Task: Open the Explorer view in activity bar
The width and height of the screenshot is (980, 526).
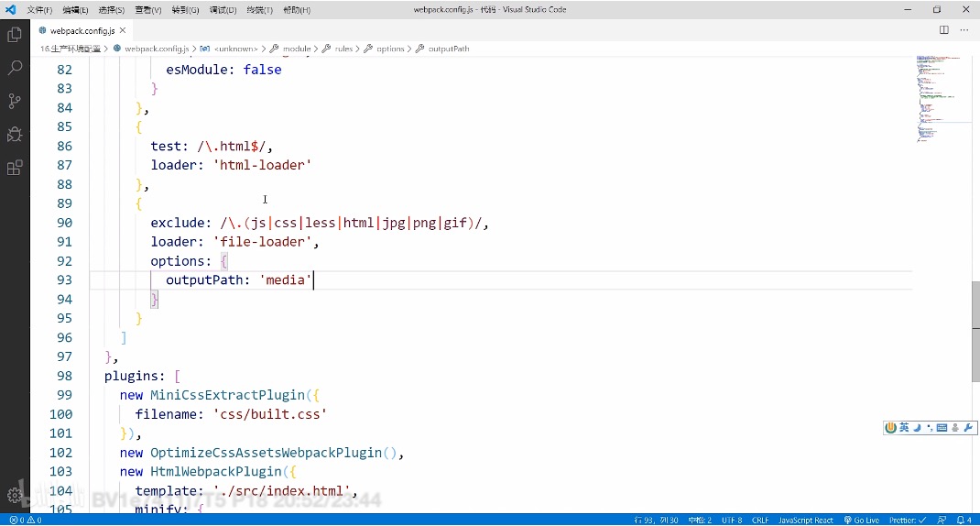Action: [15, 35]
